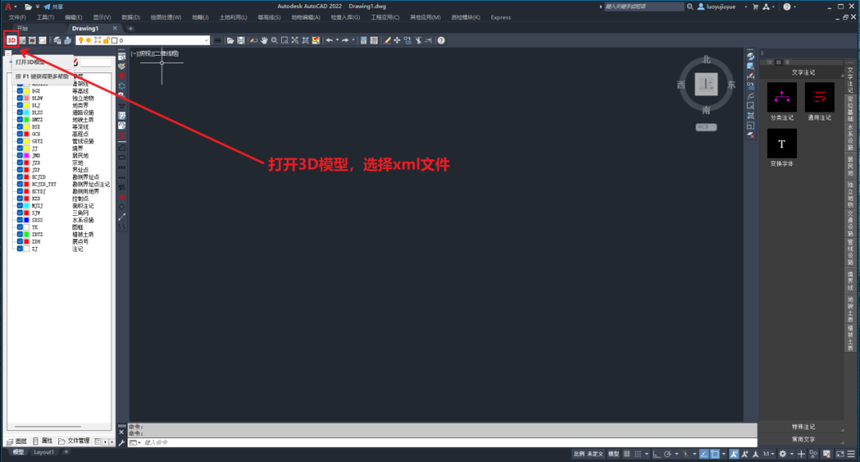Open the 3D model toolbar button
Image resolution: width=860 pixels, height=462 pixels.
point(12,40)
